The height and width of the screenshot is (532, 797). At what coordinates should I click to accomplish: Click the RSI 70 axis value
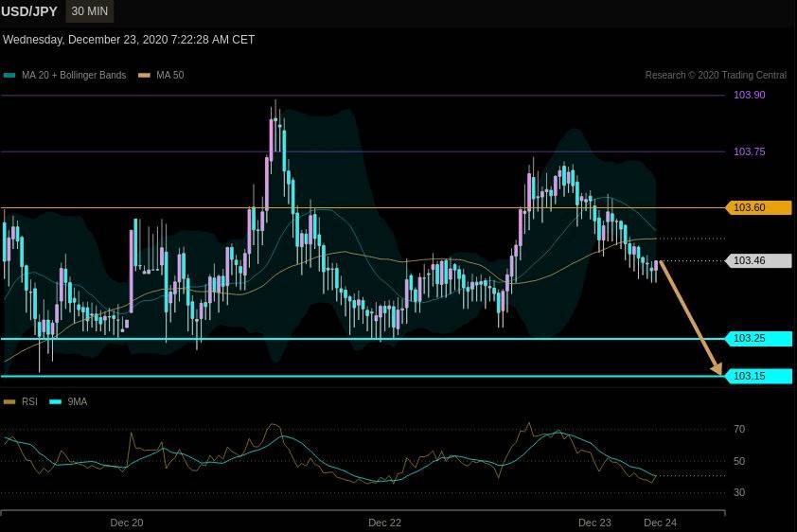(x=739, y=430)
